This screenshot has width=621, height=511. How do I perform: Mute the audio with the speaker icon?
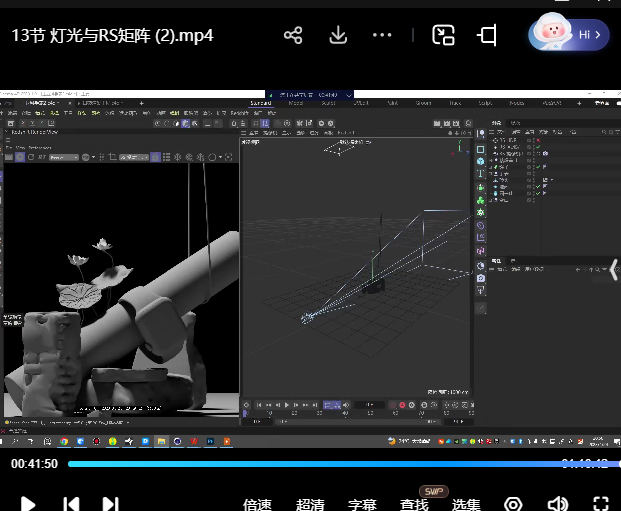pyautogui.click(x=557, y=504)
